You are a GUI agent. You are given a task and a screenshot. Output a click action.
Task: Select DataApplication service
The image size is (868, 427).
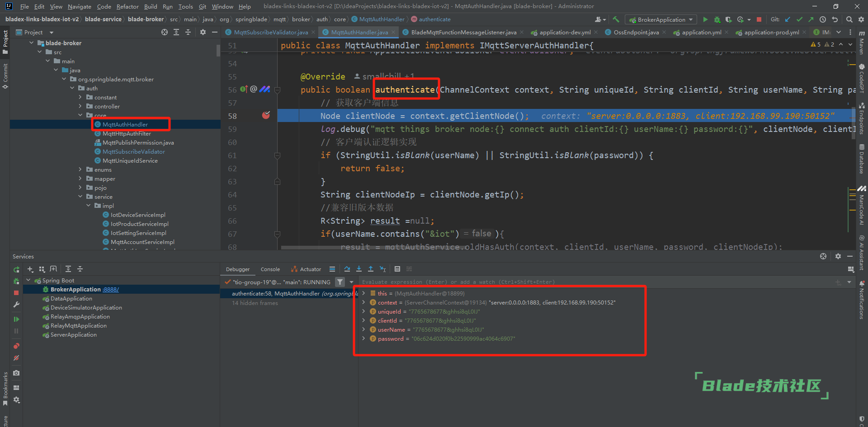click(71, 298)
